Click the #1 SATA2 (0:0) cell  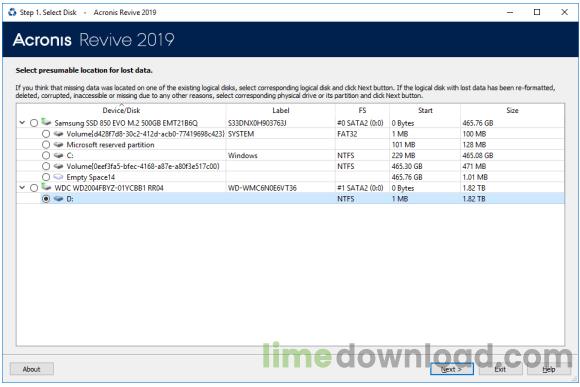(x=360, y=188)
